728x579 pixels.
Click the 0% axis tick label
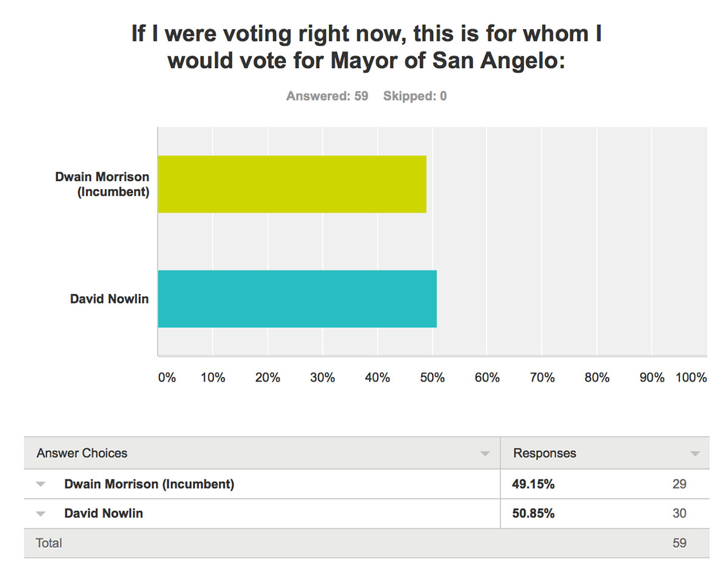(x=166, y=378)
